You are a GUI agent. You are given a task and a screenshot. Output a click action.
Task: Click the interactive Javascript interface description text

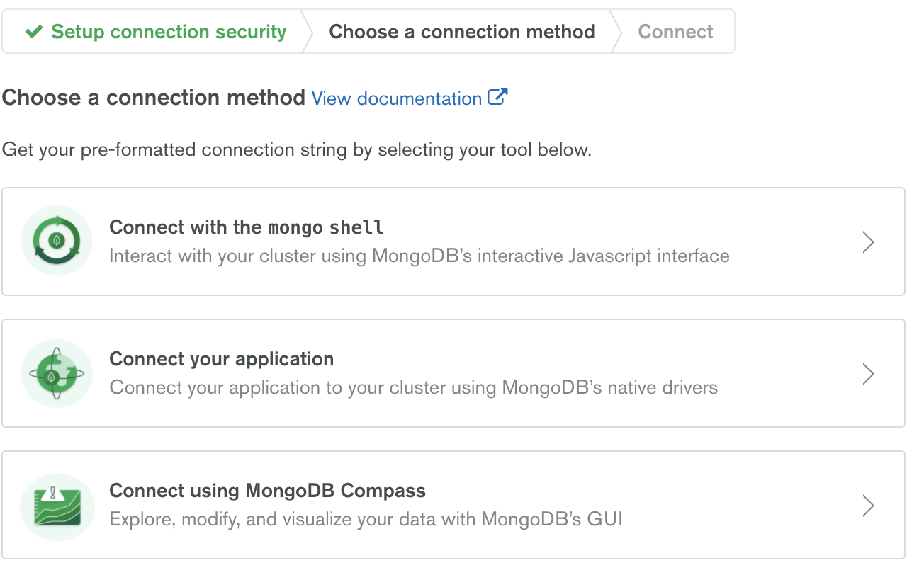coord(419,256)
